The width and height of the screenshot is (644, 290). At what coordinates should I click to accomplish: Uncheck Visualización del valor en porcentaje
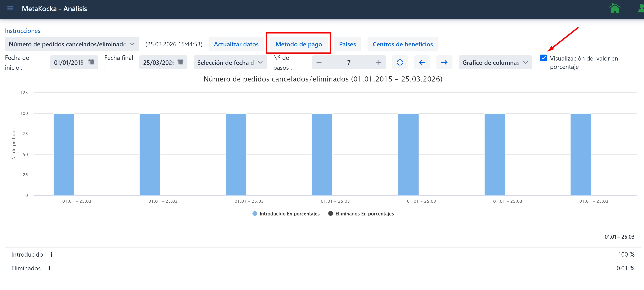pos(543,58)
